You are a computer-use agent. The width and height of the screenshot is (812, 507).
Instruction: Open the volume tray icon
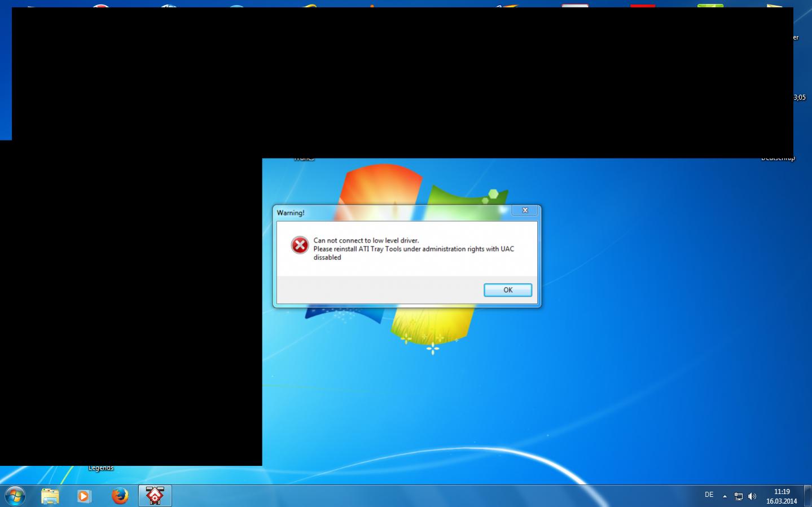click(x=752, y=496)
